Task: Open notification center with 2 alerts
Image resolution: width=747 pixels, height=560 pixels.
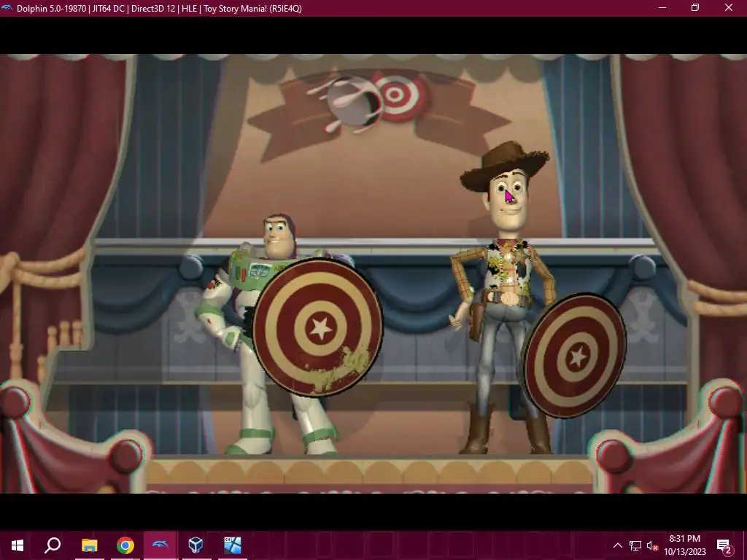Action: coord(724,545)
